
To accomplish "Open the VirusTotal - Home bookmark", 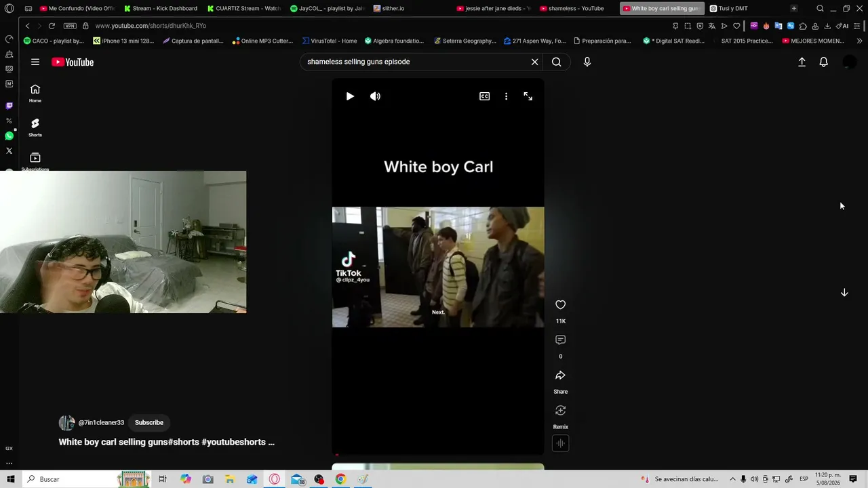I will click(x=330, y=41).
